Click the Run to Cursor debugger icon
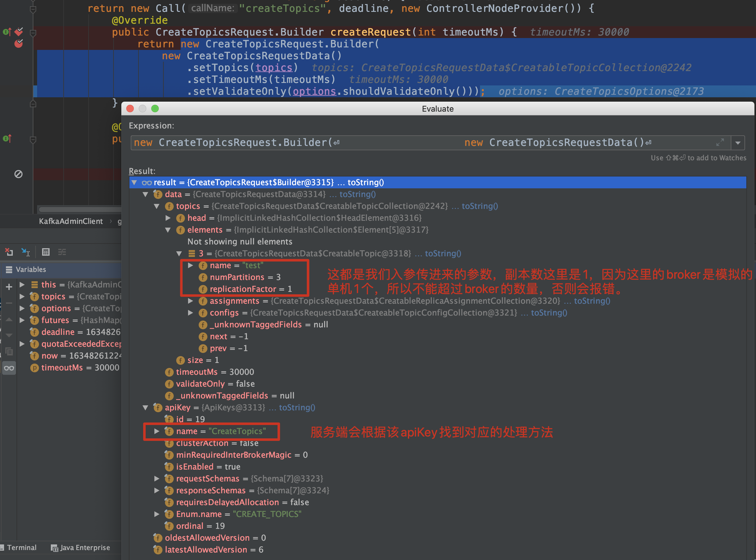Image resolution: width=756 pixels, height=560 pixels. tap(26, 252)
